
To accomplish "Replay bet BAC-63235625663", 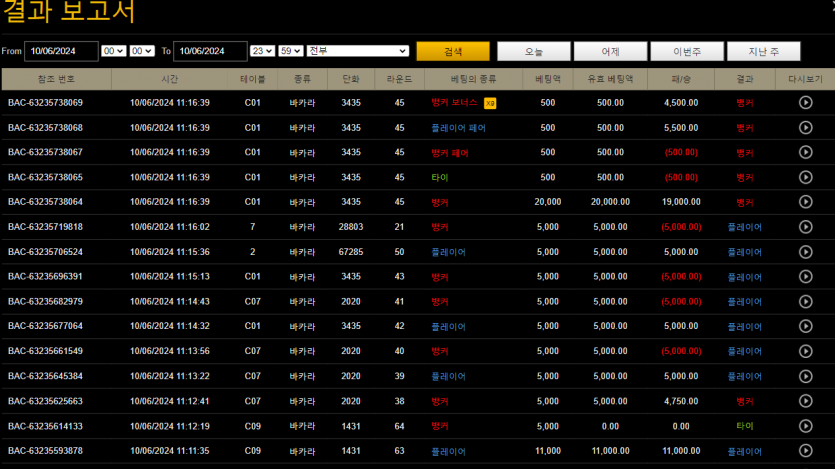I will pos(805,401).
